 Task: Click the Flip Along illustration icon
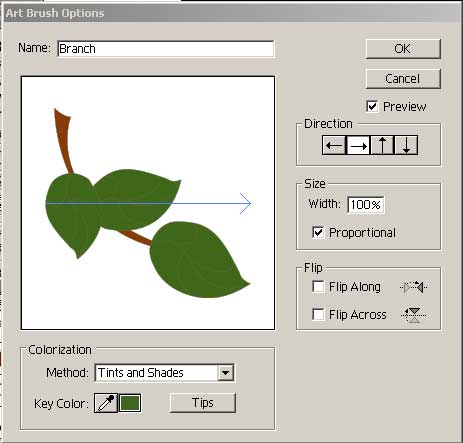(x=414, y=287)
